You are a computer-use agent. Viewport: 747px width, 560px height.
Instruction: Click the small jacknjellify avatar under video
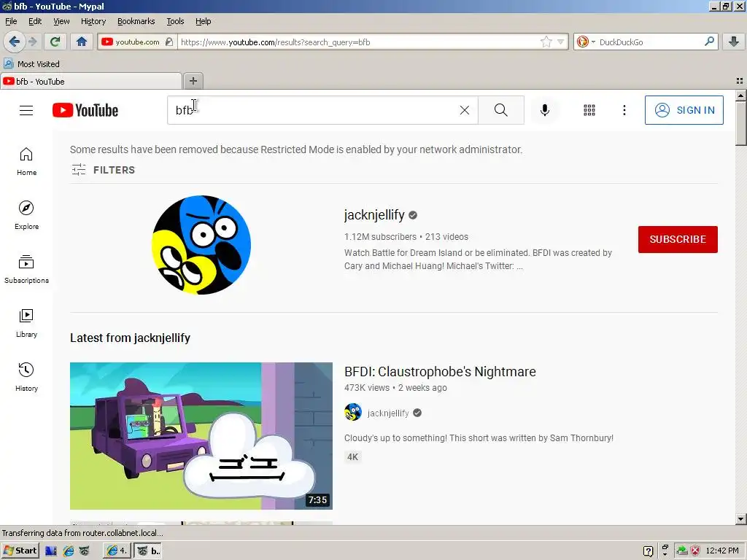[353, 413]
